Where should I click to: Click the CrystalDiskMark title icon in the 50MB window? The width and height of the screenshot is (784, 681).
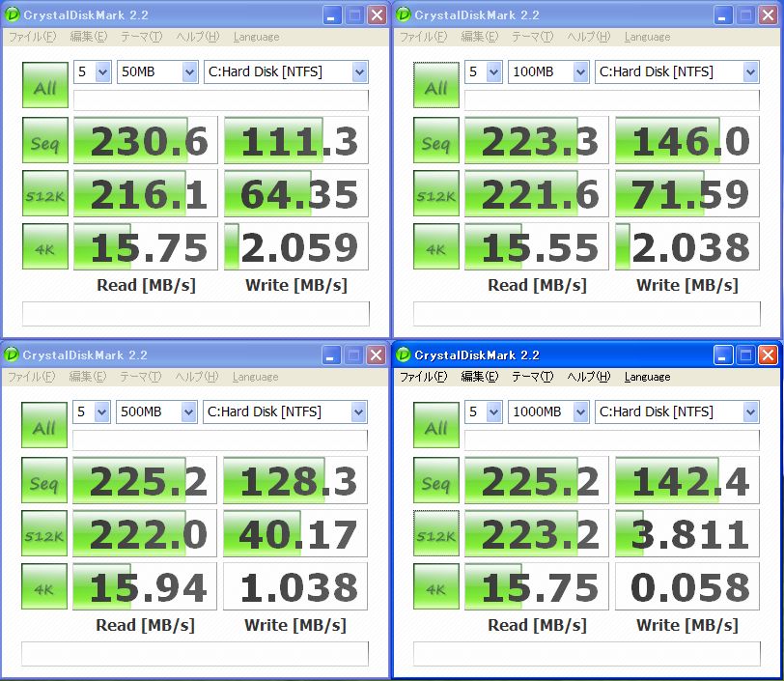12,15
